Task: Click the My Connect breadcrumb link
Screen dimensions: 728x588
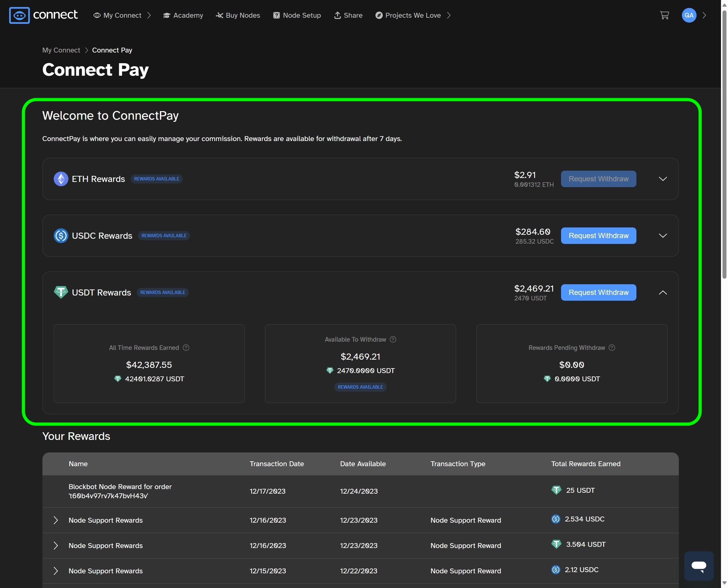Action: [61, 50]
